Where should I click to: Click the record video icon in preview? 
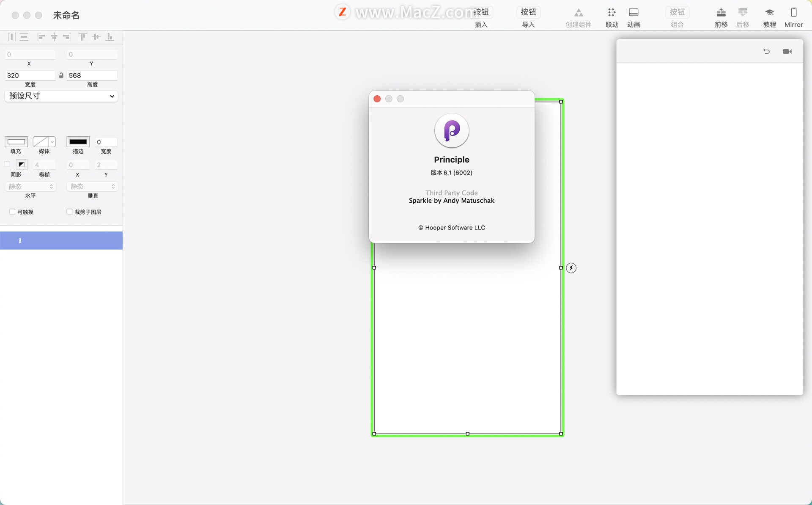pyautogui.click(x=787, y=51)
